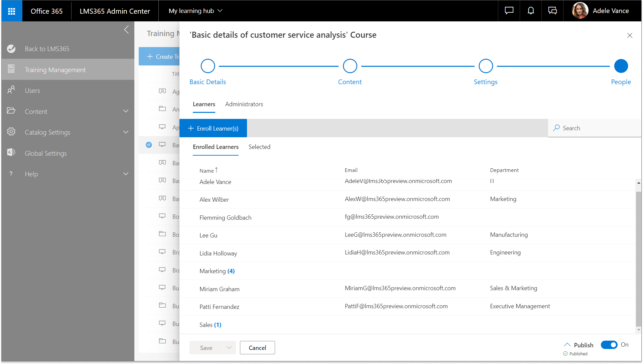Toggle the Publish switch off
Screen dimensions: 643x364
point(609,345)
